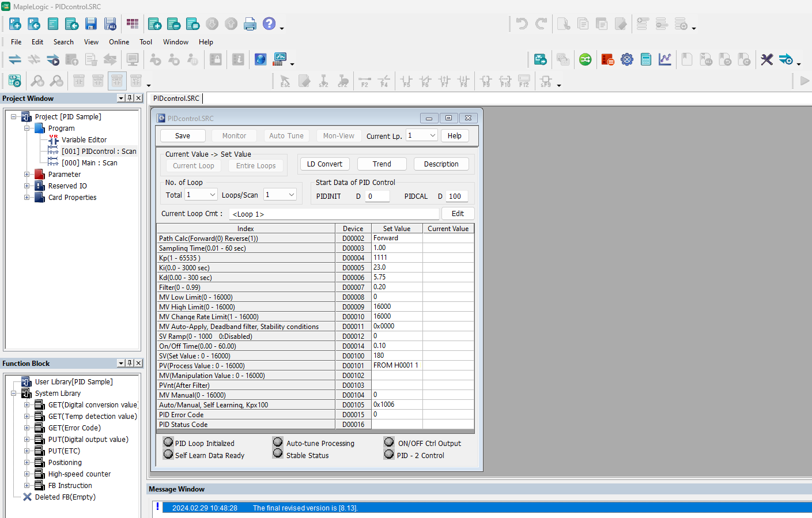The height and width of the screenshot is (518, 812).
Task: Click the PIDCAL D value input field
Action: (x=456, y=196)
